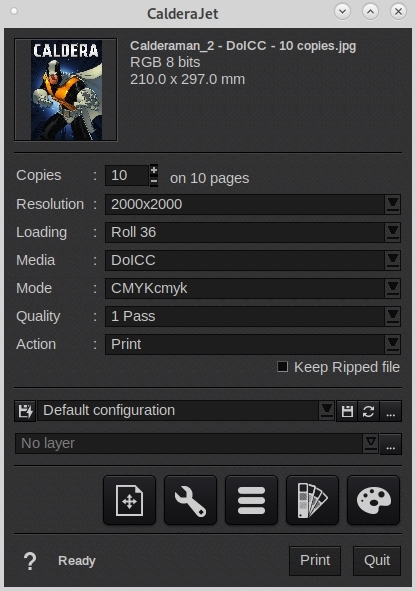Expand the Resolution 2000x2000 dropdown
This screenshot has width=416, height=591.
click(x=393, y=204)
